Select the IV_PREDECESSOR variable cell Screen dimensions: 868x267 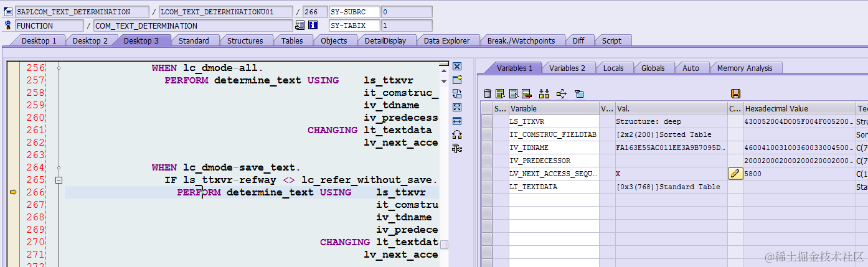pos(554,161)
